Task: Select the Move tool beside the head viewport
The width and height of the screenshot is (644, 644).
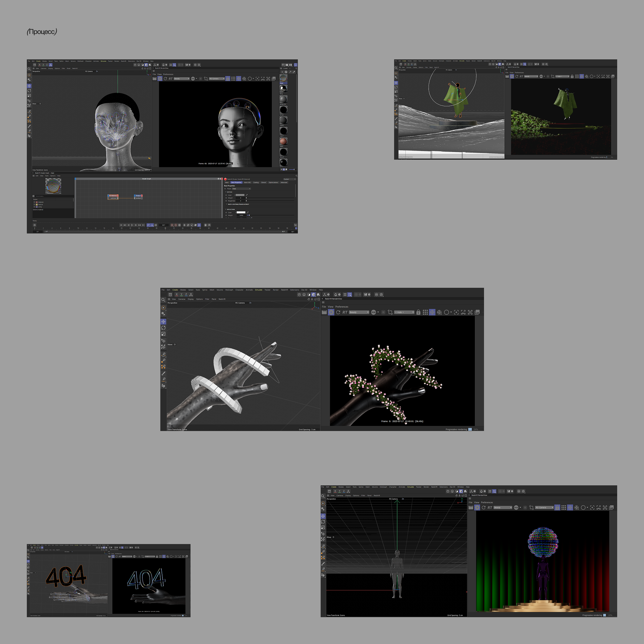Action: tap(29, 86)
